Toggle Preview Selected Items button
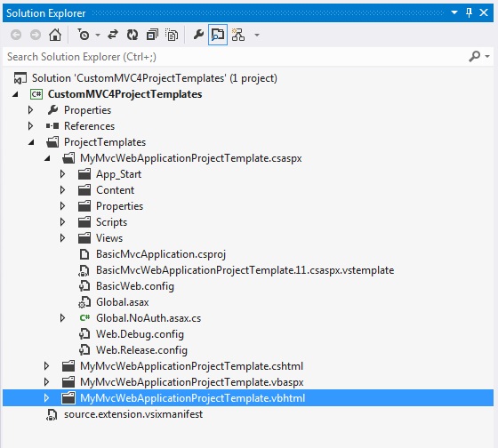Viewport: 498px width, 448px height. [x=218, y=35]
